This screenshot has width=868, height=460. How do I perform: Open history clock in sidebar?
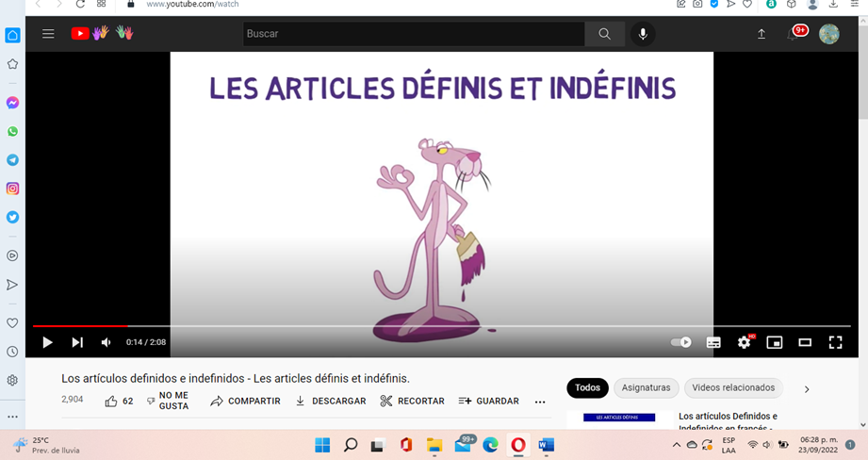(12, 352)
